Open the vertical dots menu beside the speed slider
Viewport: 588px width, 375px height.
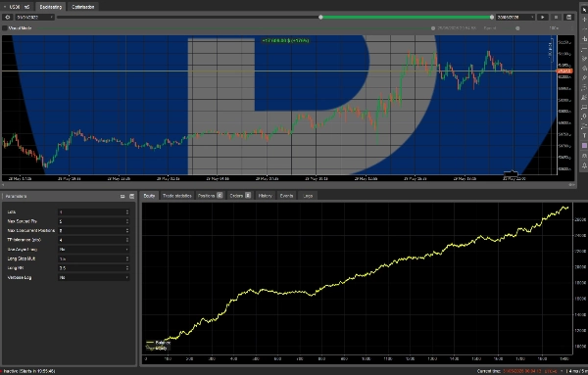click(572, 28)
